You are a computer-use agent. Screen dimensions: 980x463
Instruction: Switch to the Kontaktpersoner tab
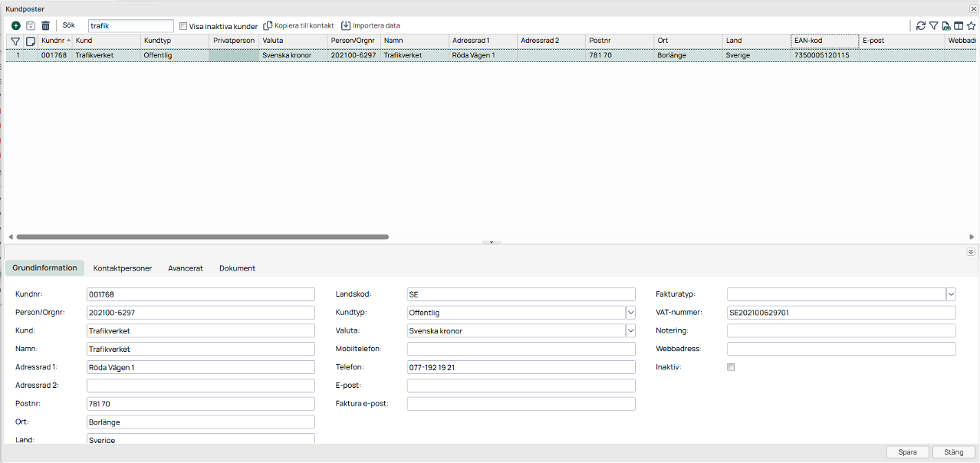123,268
